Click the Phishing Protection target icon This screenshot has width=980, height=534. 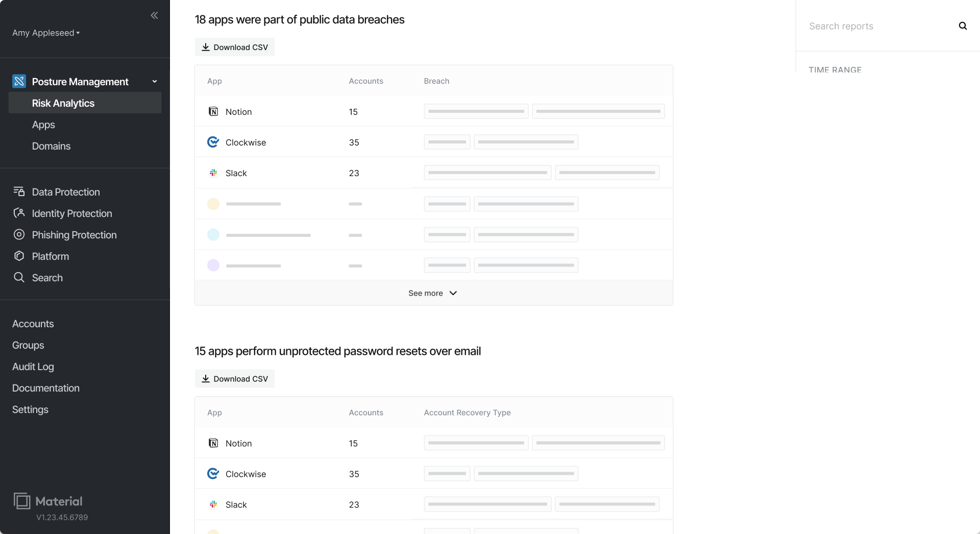click(19, 234)
